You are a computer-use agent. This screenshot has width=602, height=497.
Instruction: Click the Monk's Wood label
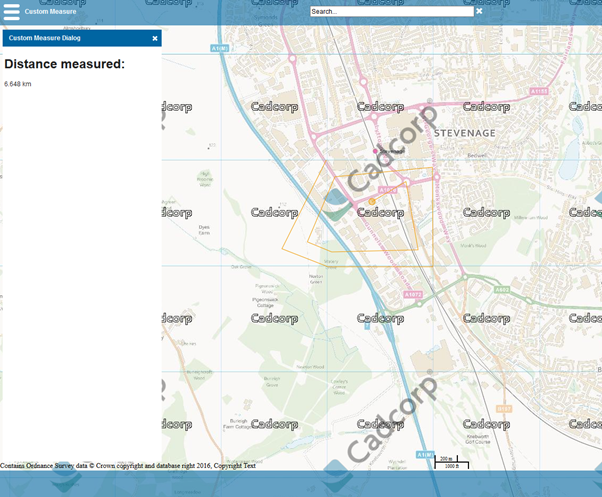473,246
